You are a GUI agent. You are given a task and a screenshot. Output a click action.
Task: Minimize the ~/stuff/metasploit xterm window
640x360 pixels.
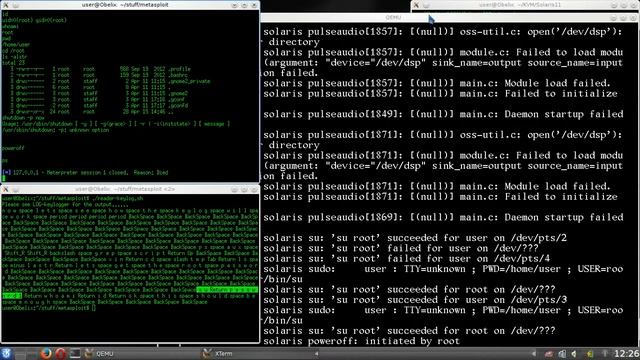click(234, 5)
